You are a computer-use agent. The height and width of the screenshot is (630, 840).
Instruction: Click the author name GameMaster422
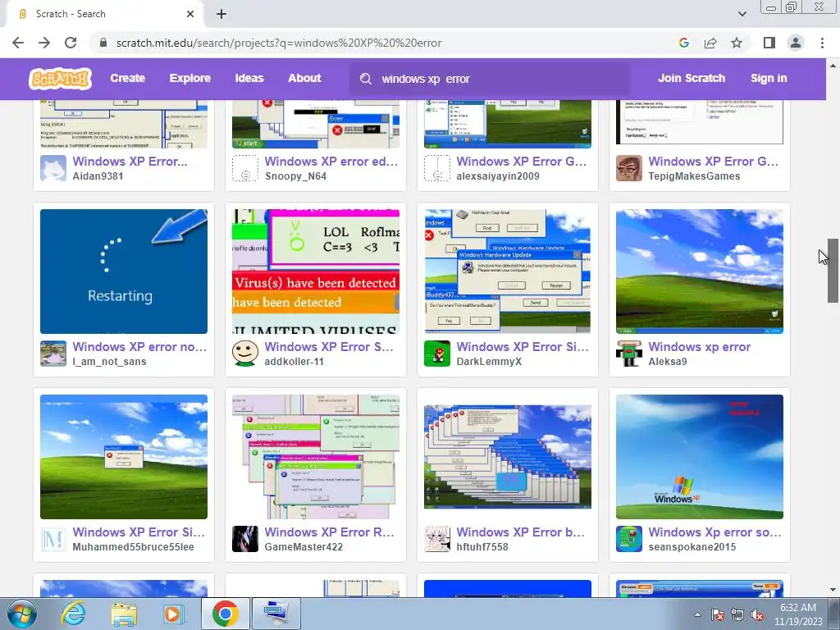point(304,547)
